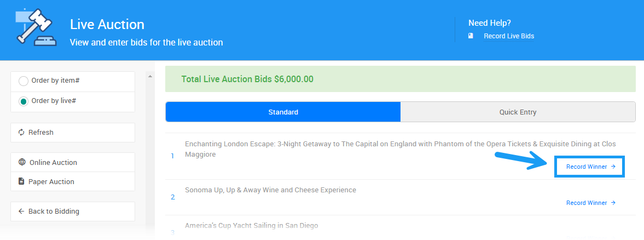The image size is (644, 240).
Task: Switch to the Quick Entry tab
Action: 518,112
